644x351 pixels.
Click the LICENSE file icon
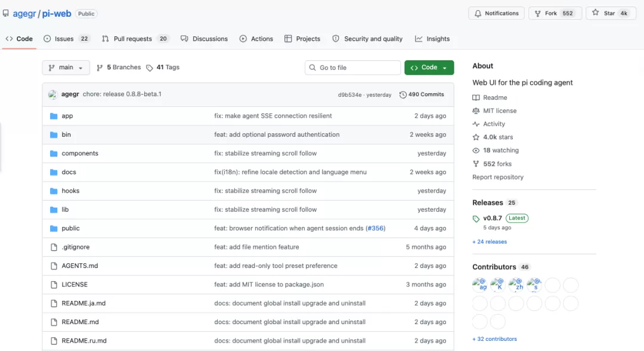click(x=54, y=284)
